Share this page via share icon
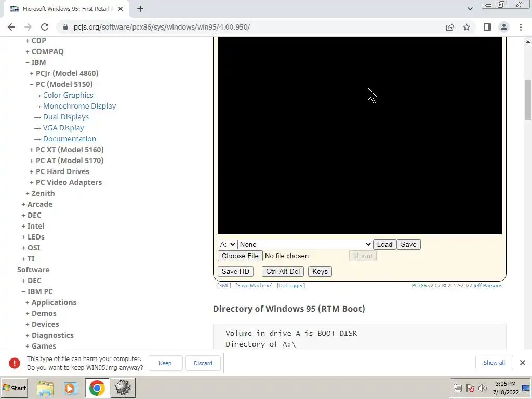Image resolution: width=532 pixels, height=399 pixels. tap(450, 27)
